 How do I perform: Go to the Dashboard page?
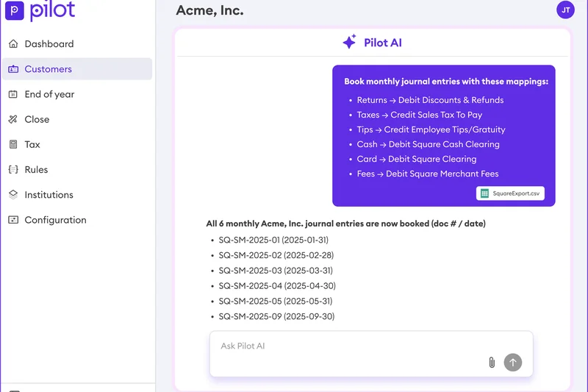49,44
